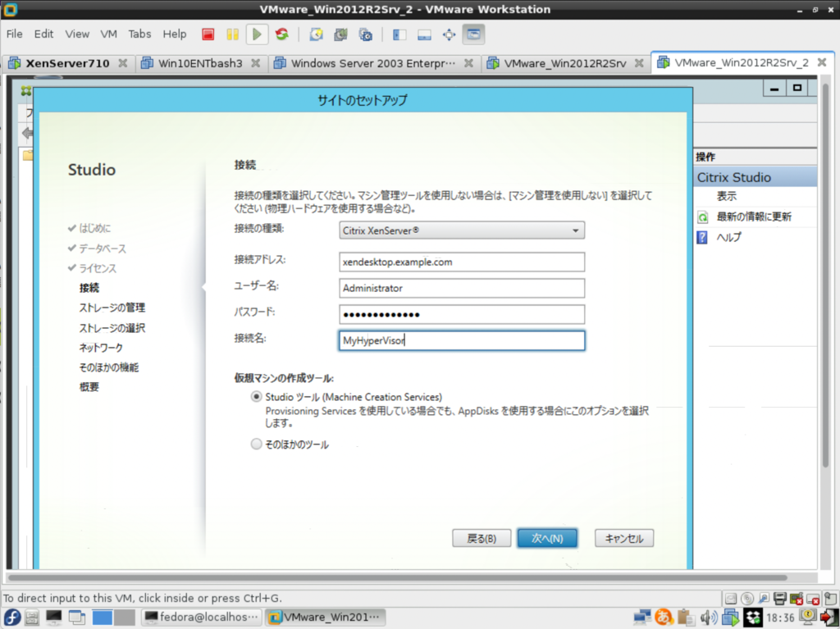Enter full screen mode icon
This screenshot has width=840, height=629.
click(449, 34)
